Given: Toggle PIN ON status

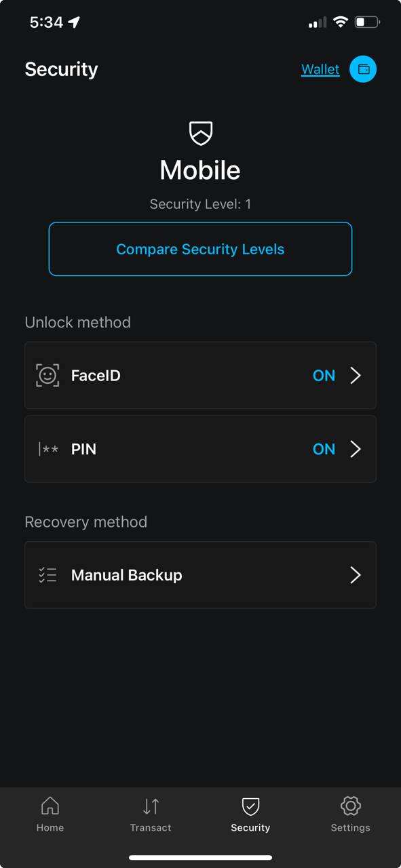Looking at the screenshot, I should (324, 449).
